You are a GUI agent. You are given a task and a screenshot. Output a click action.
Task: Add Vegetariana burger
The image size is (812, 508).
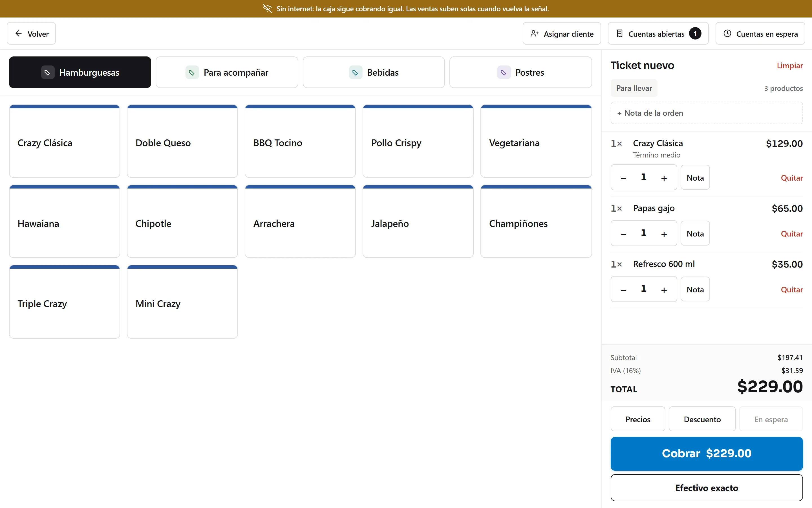click(x=536, y=141)
